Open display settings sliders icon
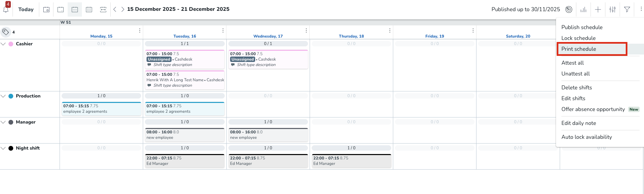Screen dimensions: 644x194 pyautogui.click(x=613, y=9)
